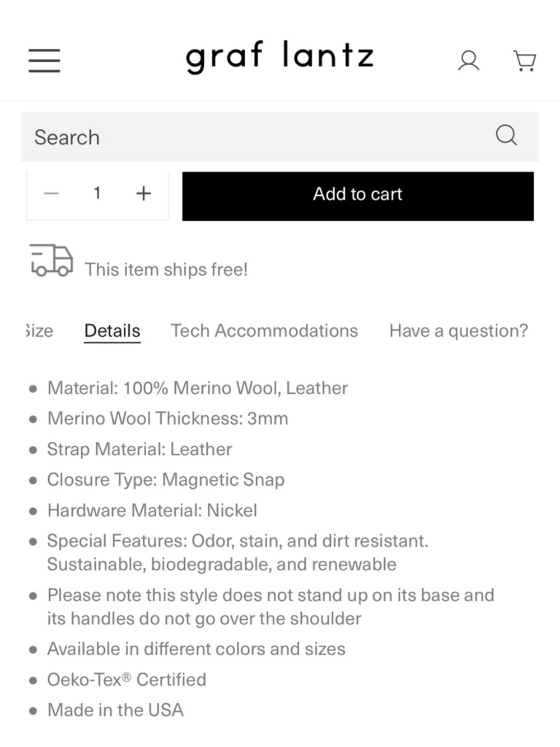Viewport: 560px width, 747px height.
Task: Click the quantity value field
Action: tap(97, 193)
